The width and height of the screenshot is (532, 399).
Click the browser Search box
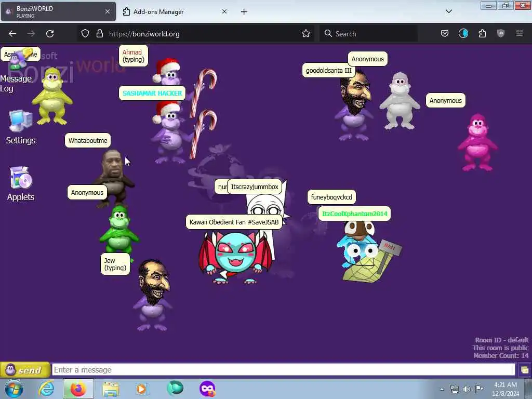368,34
